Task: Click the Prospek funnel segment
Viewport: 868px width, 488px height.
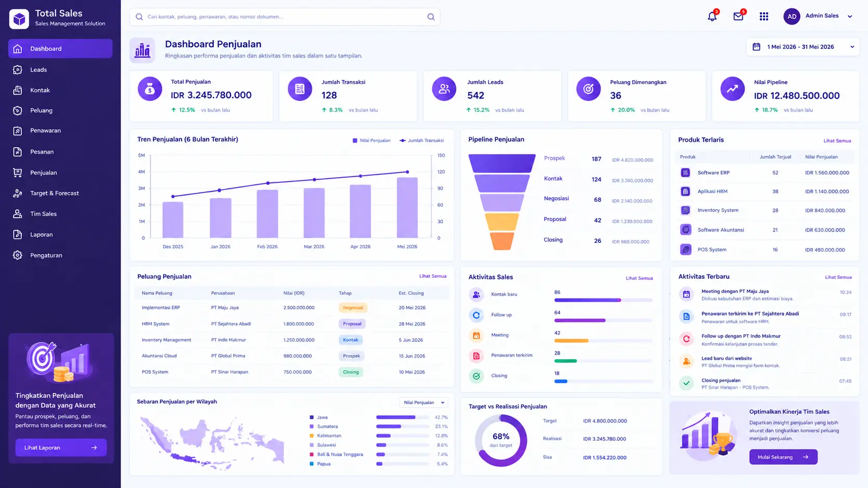Action: coord(502,163)
